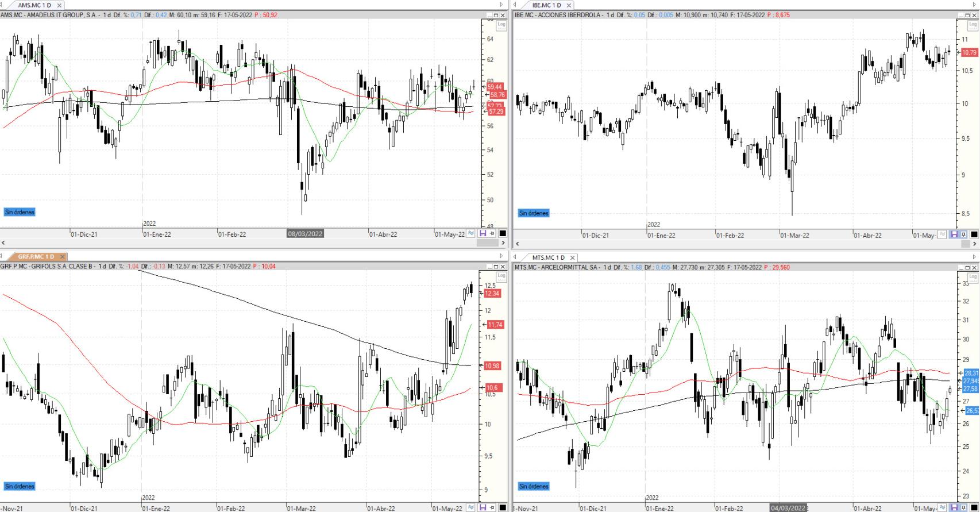Open black color swatch in ArcelorMittal chart
This screenshot has height=512, width=980.
[974, 507]
